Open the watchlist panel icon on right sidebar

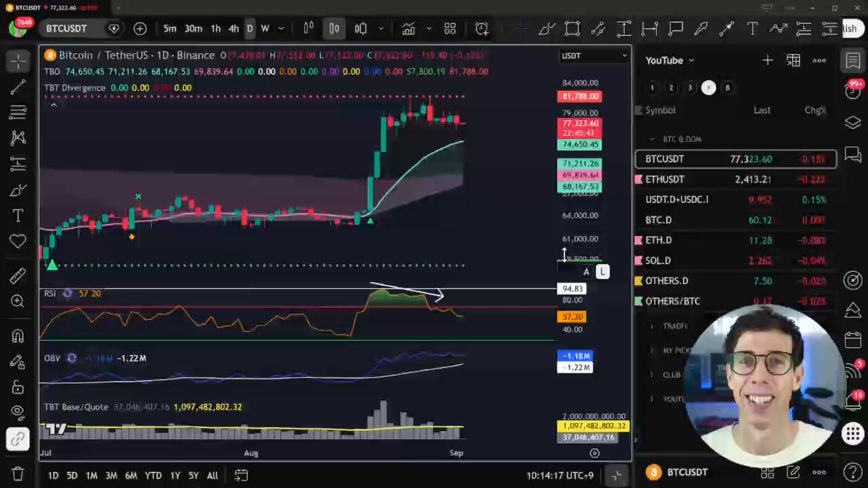pos(853,60)
